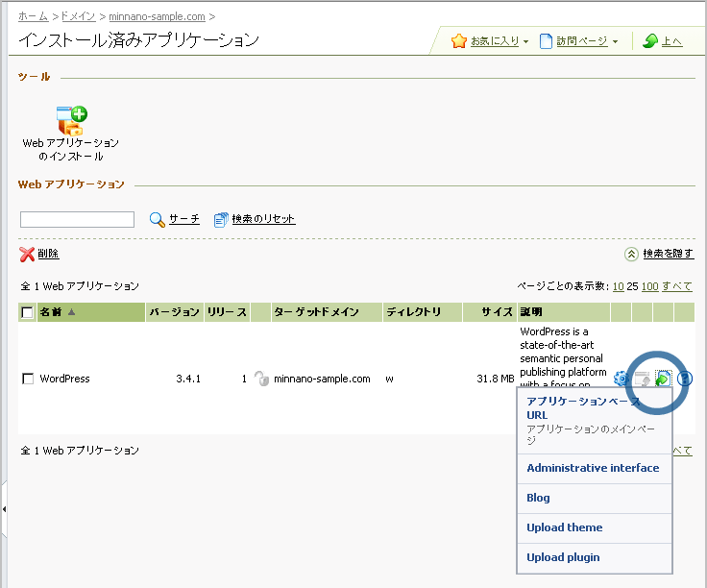Click the 削除 link
Viewport: 707px width, 588px height.
point(48,254)
